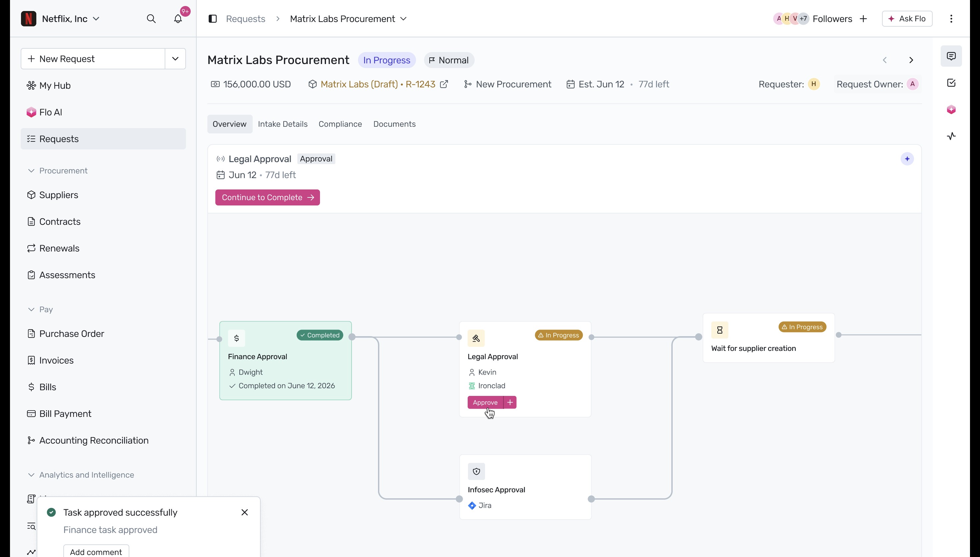Viewport: 980px width, 557px height.
Task: Click the Requests breadcrumb link
Action: point(246,19)
